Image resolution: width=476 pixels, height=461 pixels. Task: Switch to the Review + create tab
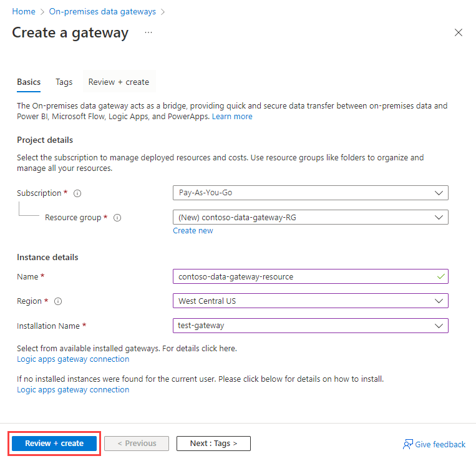[x=119, y=82]
